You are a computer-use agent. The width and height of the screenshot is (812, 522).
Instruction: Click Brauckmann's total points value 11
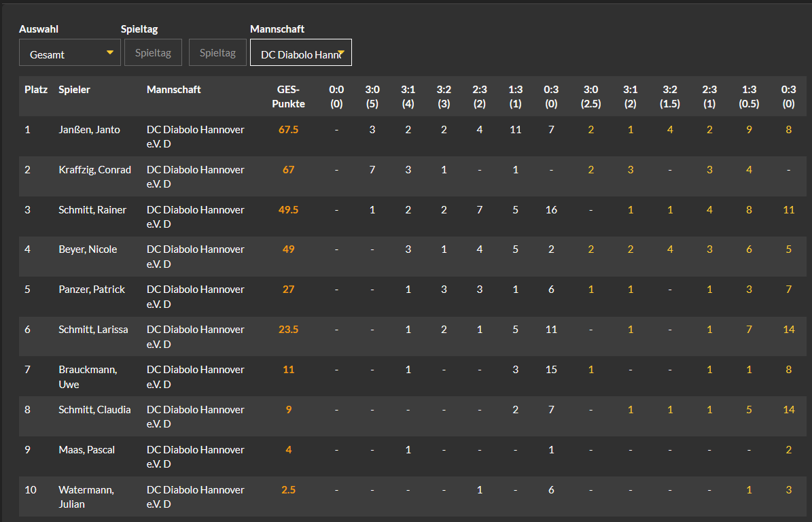click(x=288, y=370)
